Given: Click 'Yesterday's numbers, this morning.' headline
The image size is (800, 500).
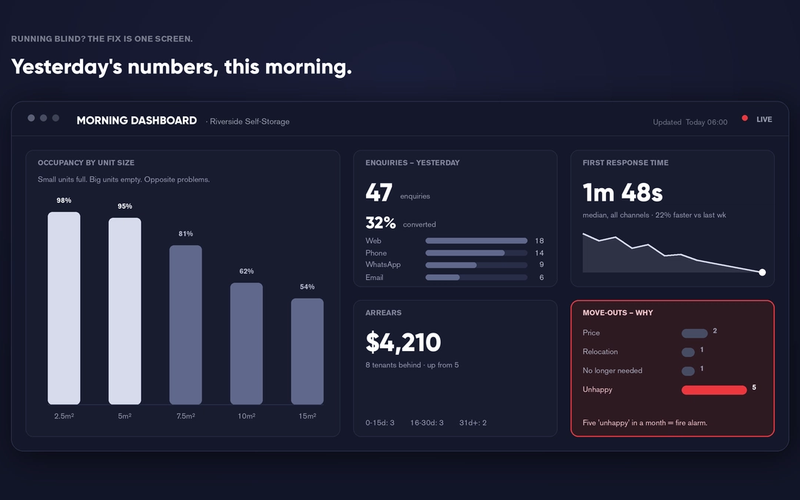Looking at the screenshot, I should (182, 67).
